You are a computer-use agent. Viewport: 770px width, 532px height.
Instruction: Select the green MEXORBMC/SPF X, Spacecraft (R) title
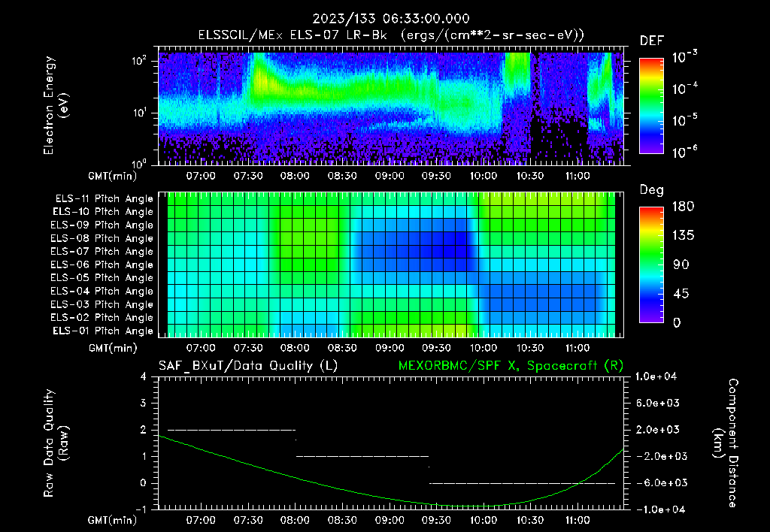pos(511,366)
